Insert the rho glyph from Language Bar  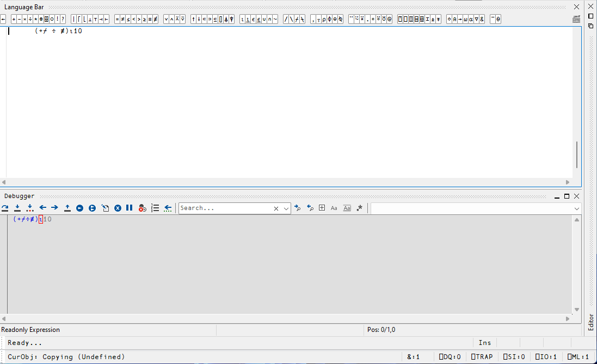(324, 19)
